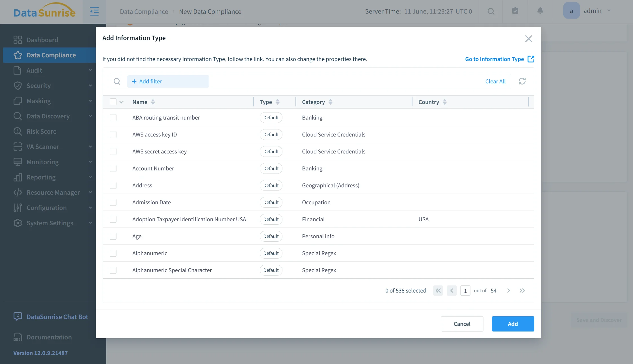Screen dimensions: 633x364
Task: Click the Documentation doc icon
Action: pyautogui.click(x=18, y=337)
